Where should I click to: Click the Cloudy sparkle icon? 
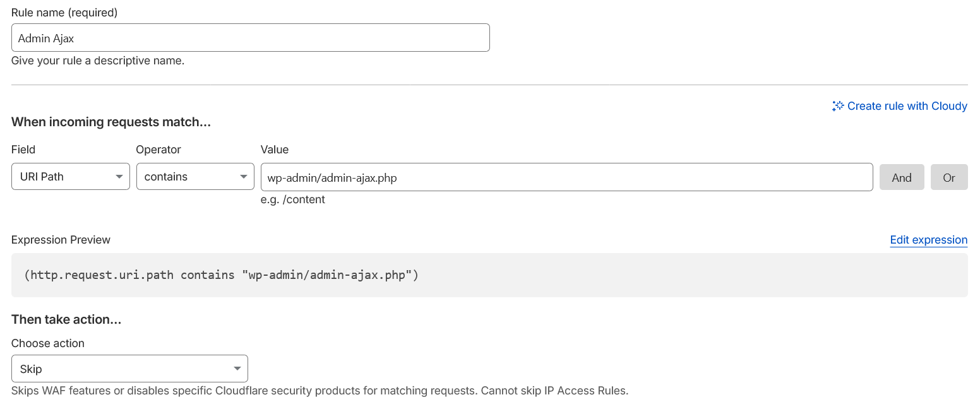(838, 106)
